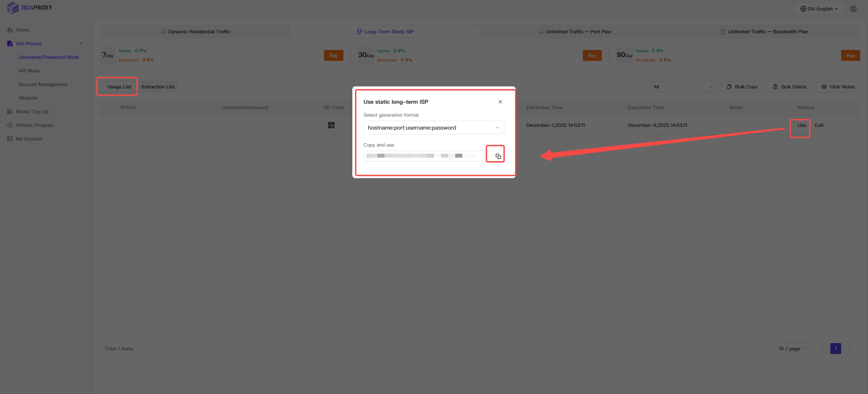Close the Use static long-term ISP dialog
This screenshot has height=394, width=868.
[500, 102]
